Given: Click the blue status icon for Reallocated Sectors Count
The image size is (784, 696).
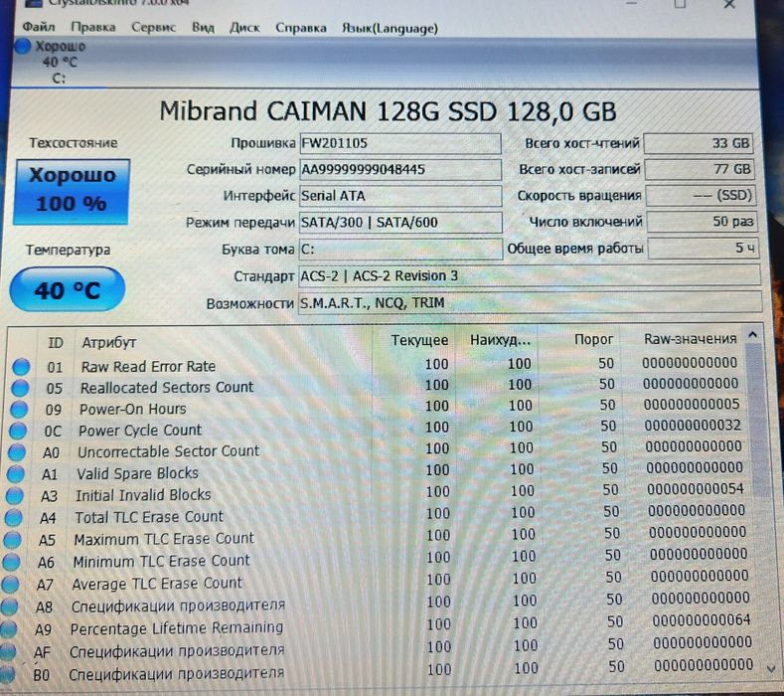Looking at the screenshot, I should tap(20, 388).
